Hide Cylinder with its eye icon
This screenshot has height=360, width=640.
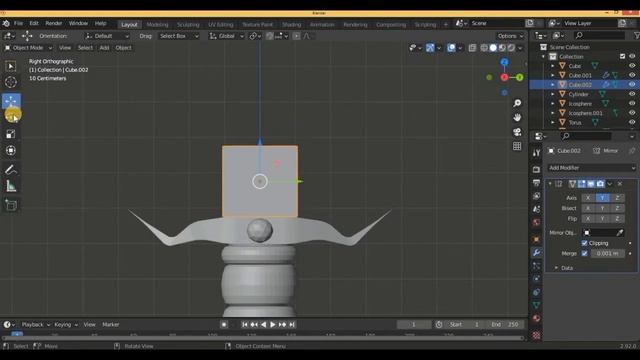632,94
